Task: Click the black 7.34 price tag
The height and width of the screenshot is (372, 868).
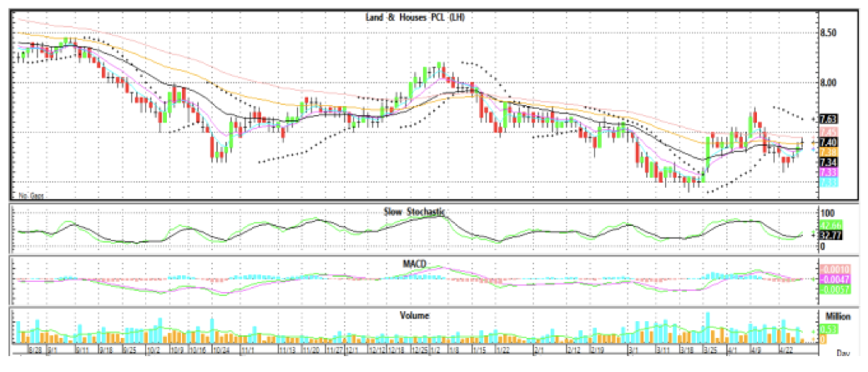Action: (x=829, y=162)
